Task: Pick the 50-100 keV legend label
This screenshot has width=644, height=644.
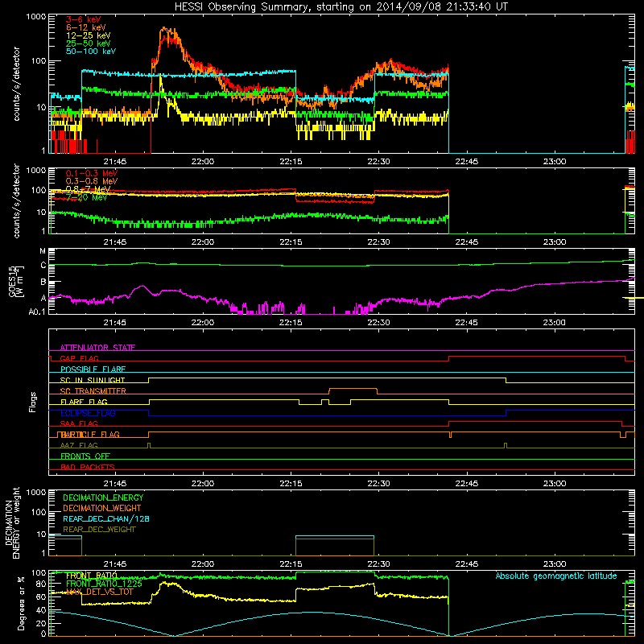Action: point(90,52)
